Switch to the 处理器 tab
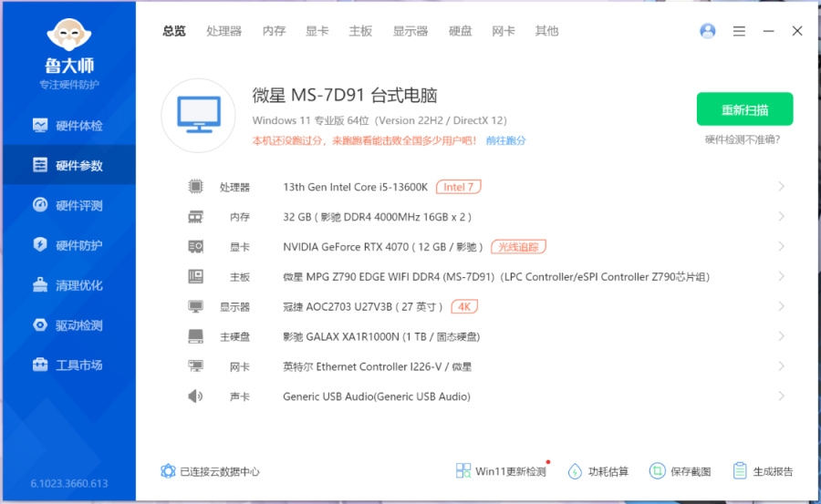Viewport: 821px width, 504px height. 223,31
